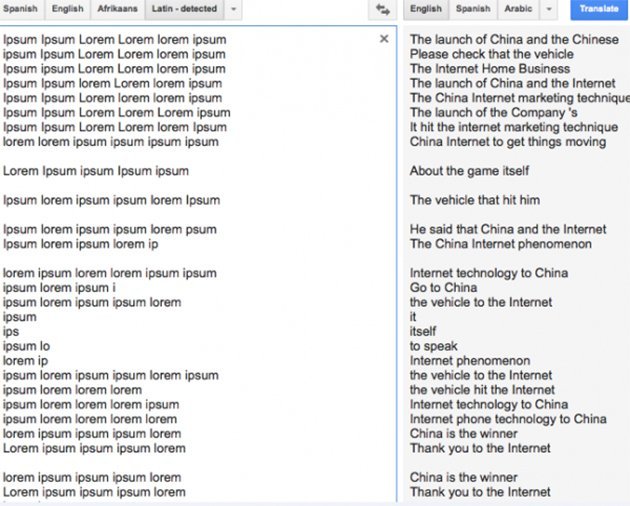This screenshot has height=506, width=630.
Task: Click the translated line 'About the game itself'
Action: [469, 171]
